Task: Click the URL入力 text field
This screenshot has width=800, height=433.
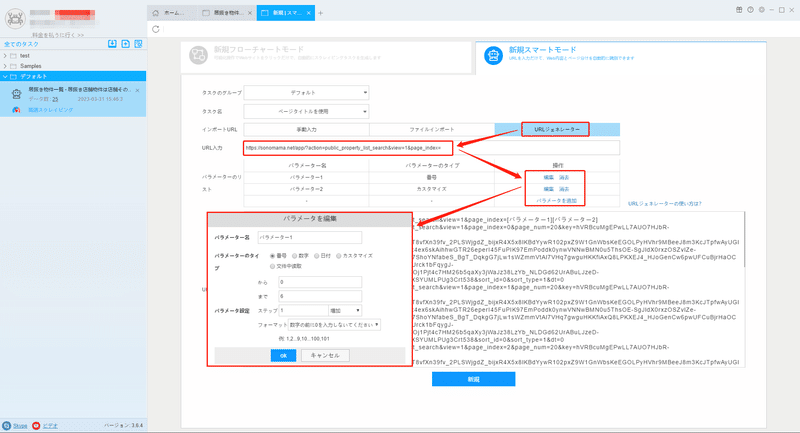Action: pyautogui.click(x=432, y=148)
